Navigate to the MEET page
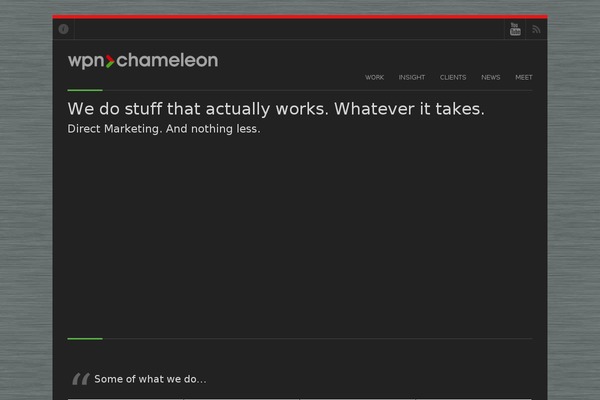600x400 pixels. point(523,77)
